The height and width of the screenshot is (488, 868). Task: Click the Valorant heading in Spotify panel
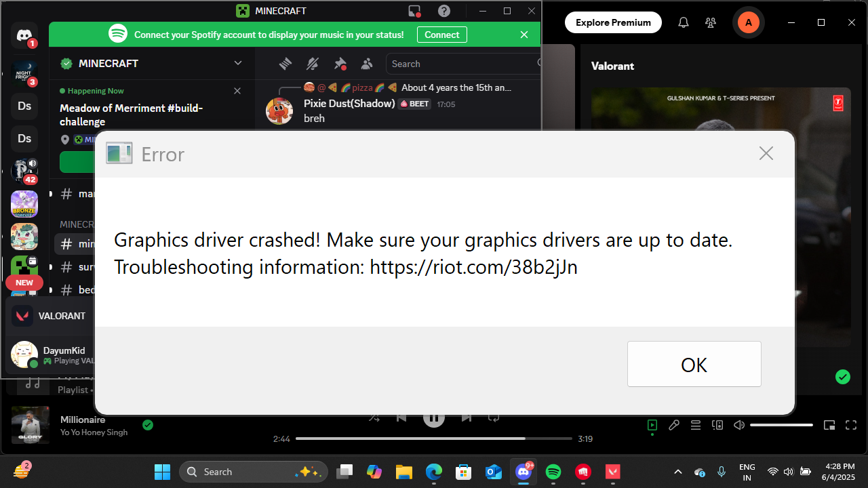(612, 66)
